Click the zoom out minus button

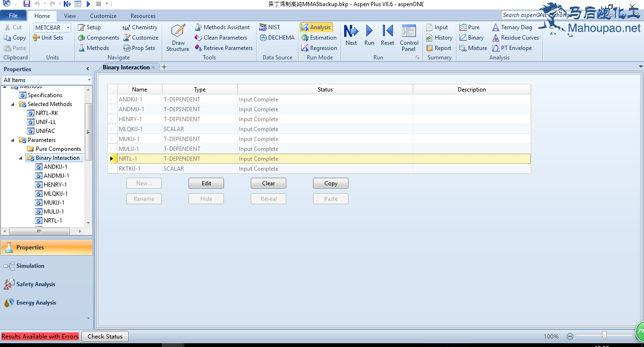tap(570, 336)
